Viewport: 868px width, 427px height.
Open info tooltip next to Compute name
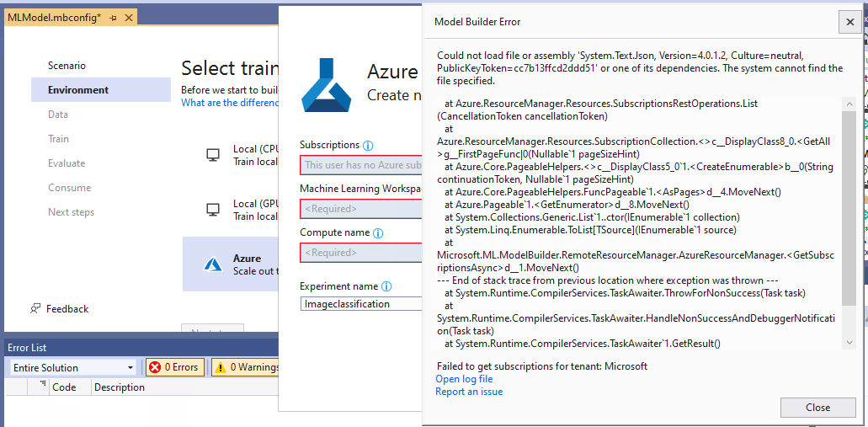378,233
